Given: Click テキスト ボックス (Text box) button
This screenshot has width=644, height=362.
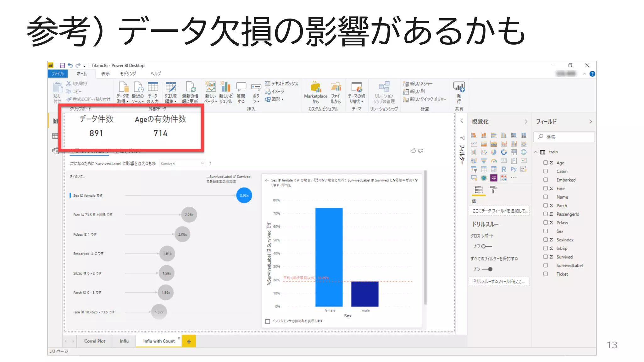Looking at the screenshot, I should coord(281,84).
